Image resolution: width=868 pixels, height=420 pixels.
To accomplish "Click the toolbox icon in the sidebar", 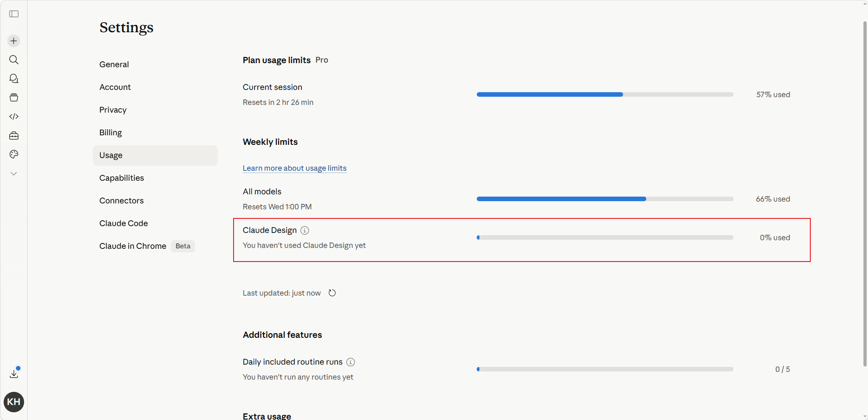I will (14, 136).
